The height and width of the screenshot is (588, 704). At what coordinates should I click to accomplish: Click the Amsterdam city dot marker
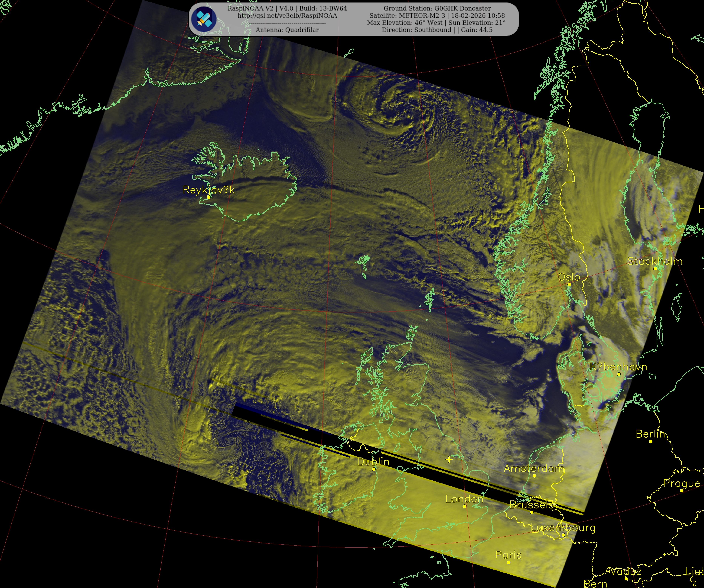point(534,476)
